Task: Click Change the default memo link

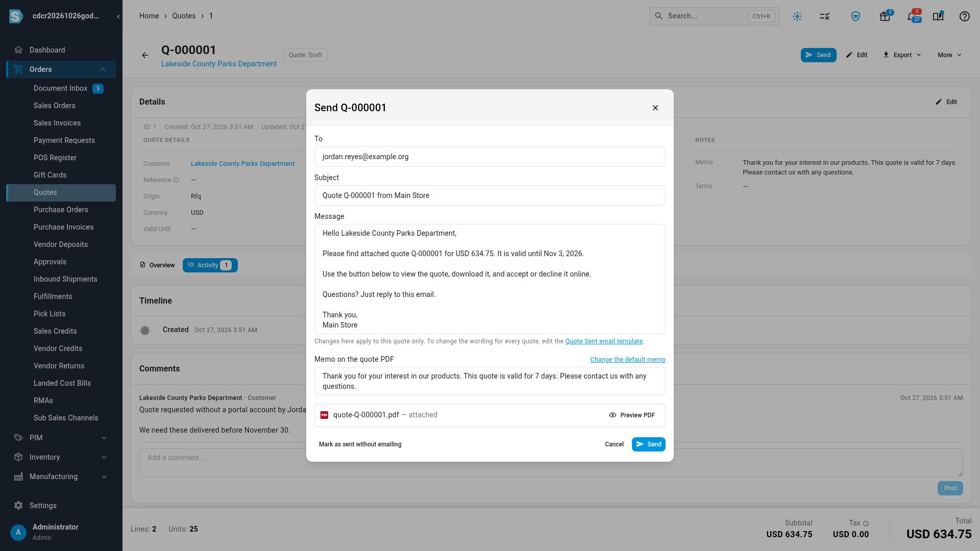Action: (628, 360)
